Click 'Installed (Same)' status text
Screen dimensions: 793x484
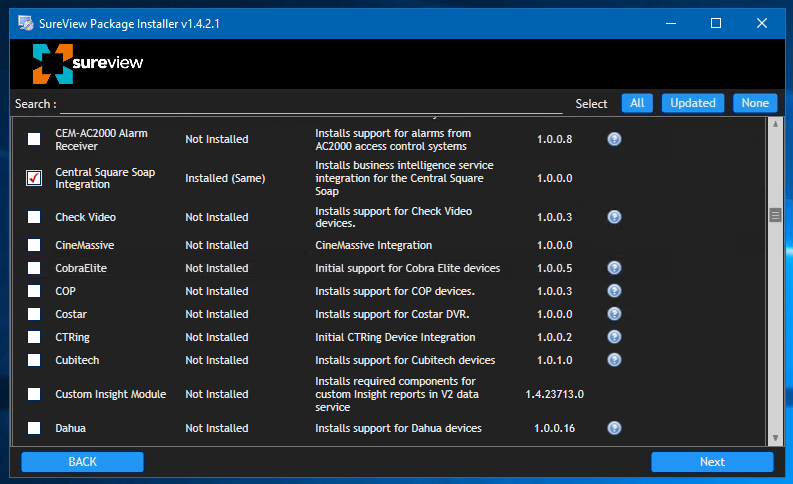tap(225, 178)
